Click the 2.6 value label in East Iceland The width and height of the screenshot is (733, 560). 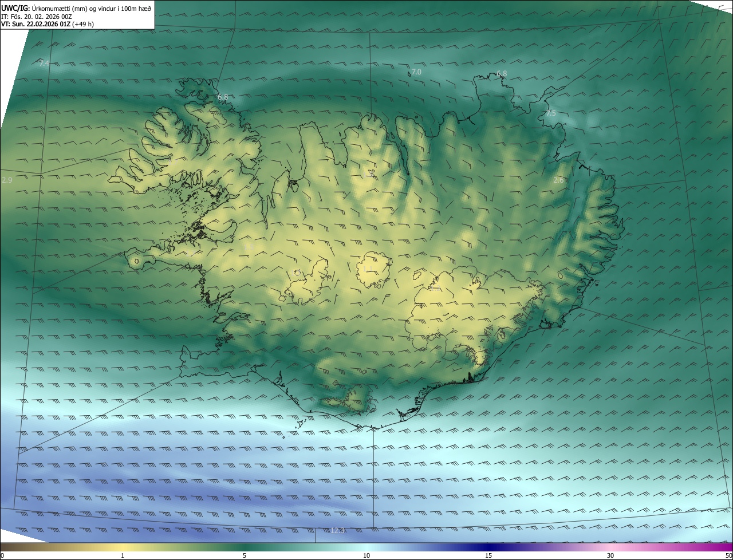pos(558,180)
